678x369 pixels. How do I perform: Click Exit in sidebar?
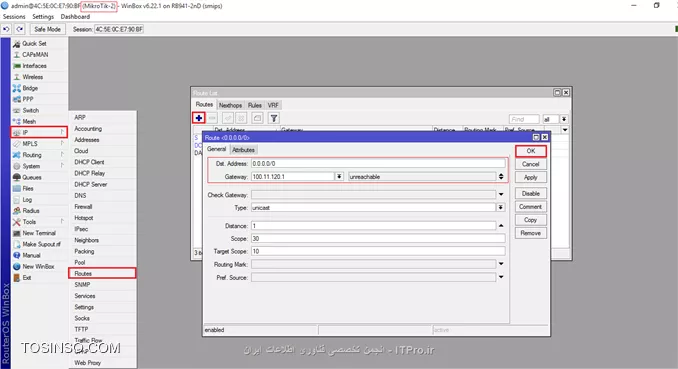[x=27, y=278]
